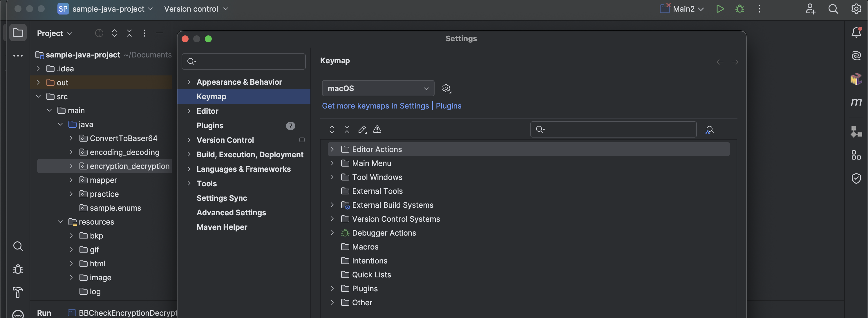Screen dimensions: 868x318
Task: Open the Notifications bell icon
Action: pos(856,32)
